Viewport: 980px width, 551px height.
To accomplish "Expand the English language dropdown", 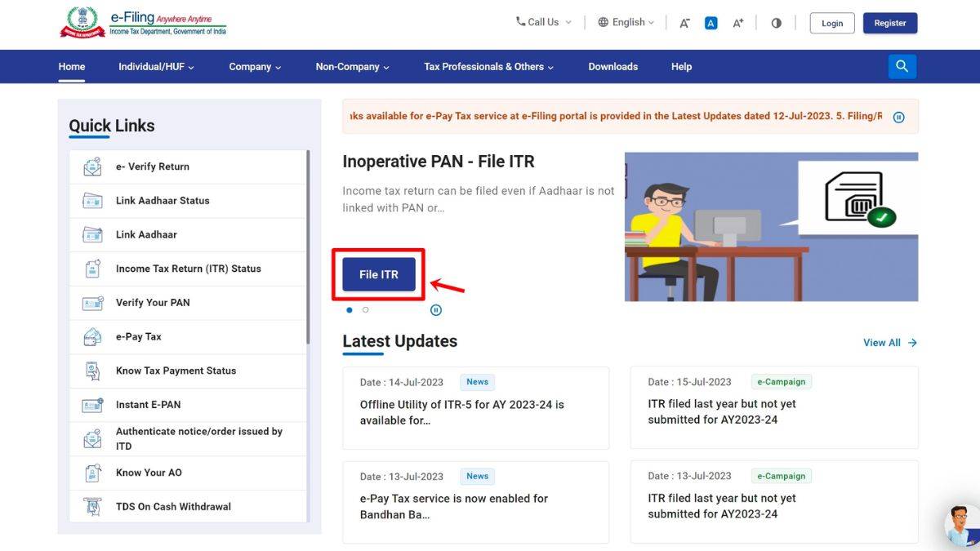I will point(626,23).
